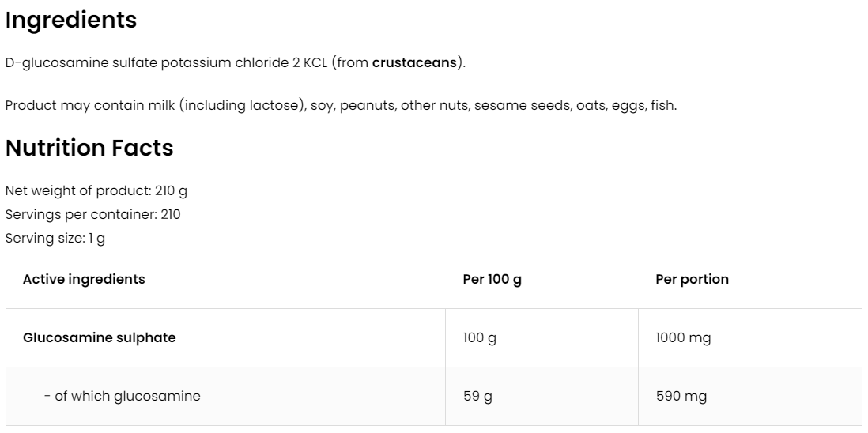Click the '590 mg' table cell
The image size is (868, 433).
click(x=681, y=396)
